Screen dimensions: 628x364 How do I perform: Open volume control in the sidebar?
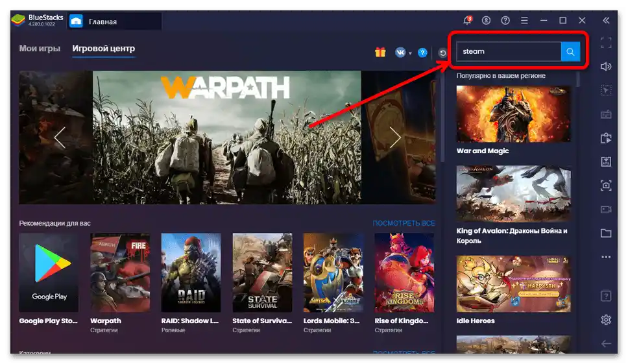coord(606,66)
